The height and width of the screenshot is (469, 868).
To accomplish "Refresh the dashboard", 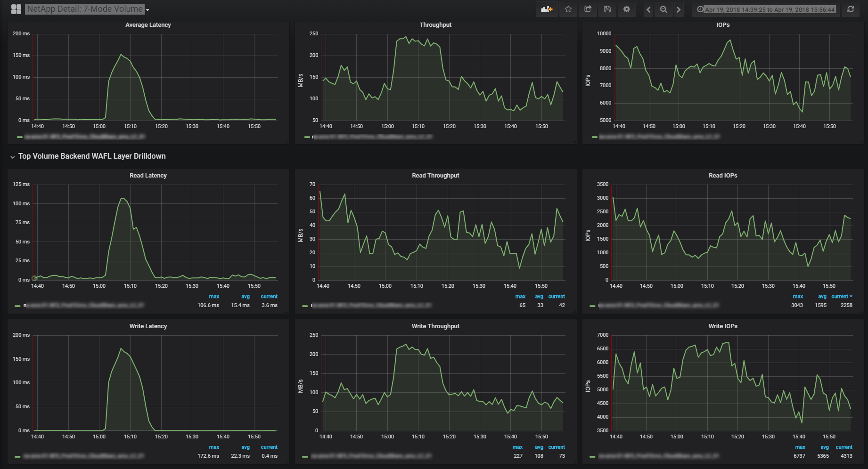I will click(x=851, y=9).
